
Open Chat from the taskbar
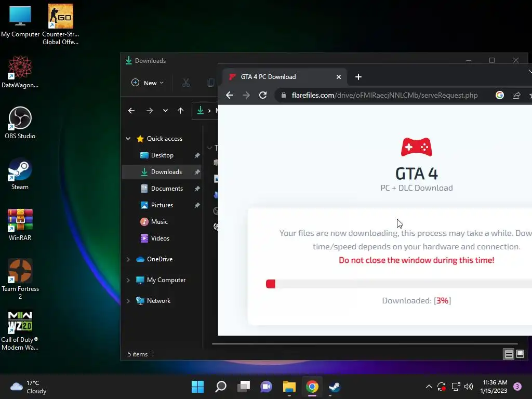tap(267, 387)
